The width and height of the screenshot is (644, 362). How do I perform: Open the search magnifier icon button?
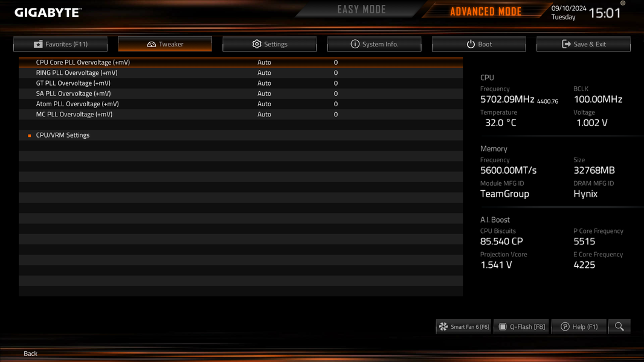[619, 327]
